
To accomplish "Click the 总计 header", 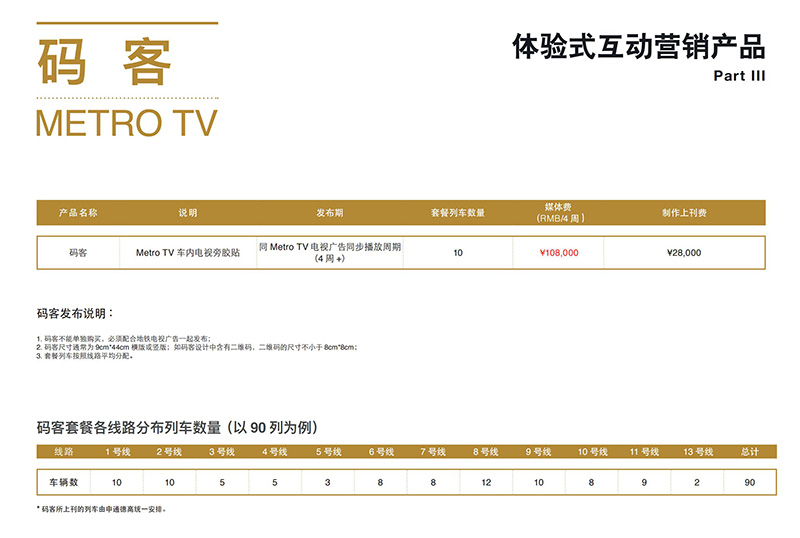I will tap(749, 452).
